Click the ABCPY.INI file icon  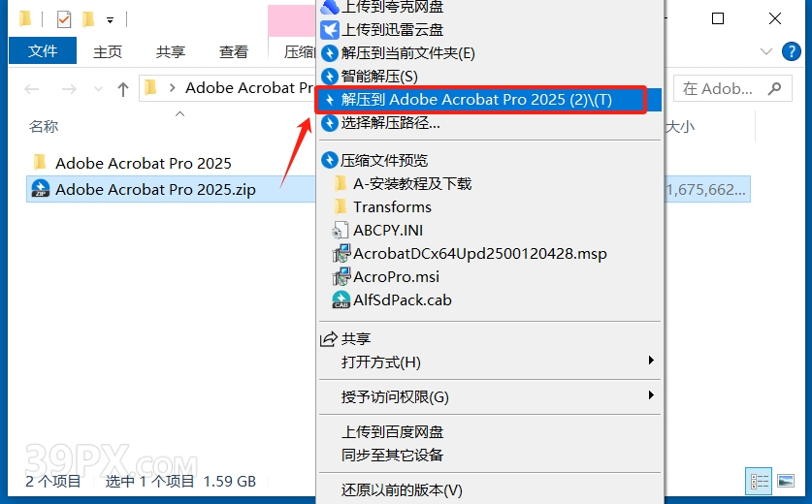[x=341, y=230]
